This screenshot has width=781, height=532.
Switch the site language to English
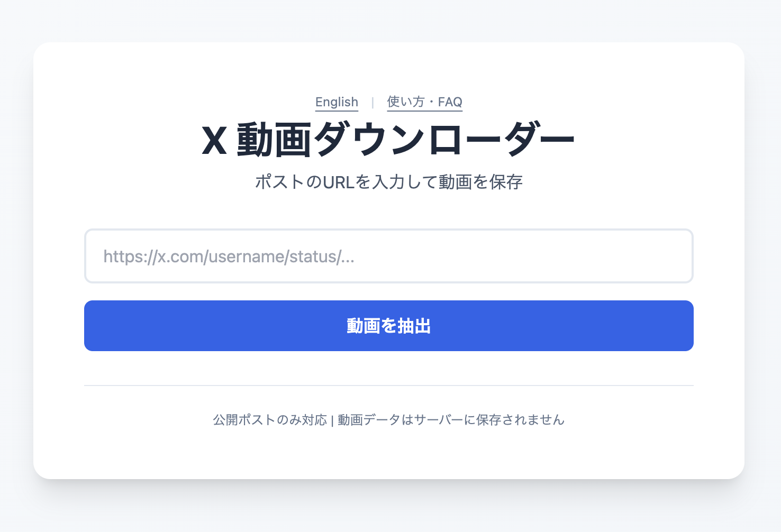[337, 102]
